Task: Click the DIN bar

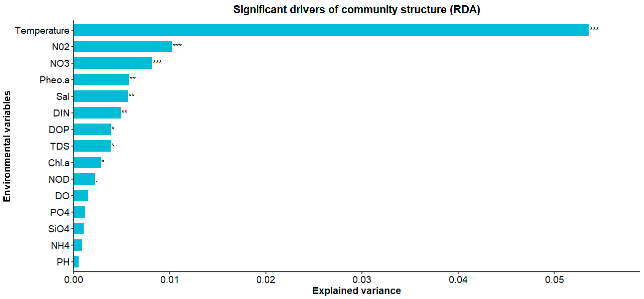Action: 97,113
